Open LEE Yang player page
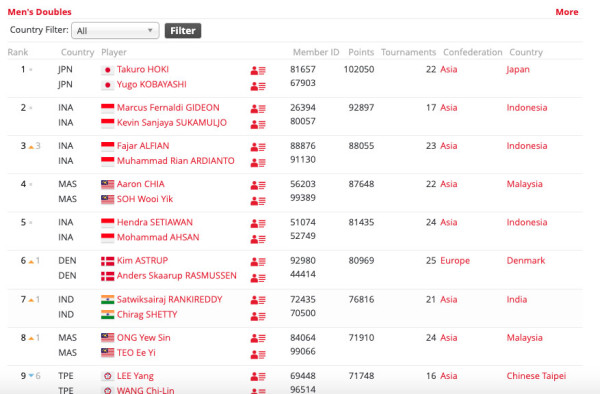Viewport: 600px width, 394px height. click(x=135, y=376)
